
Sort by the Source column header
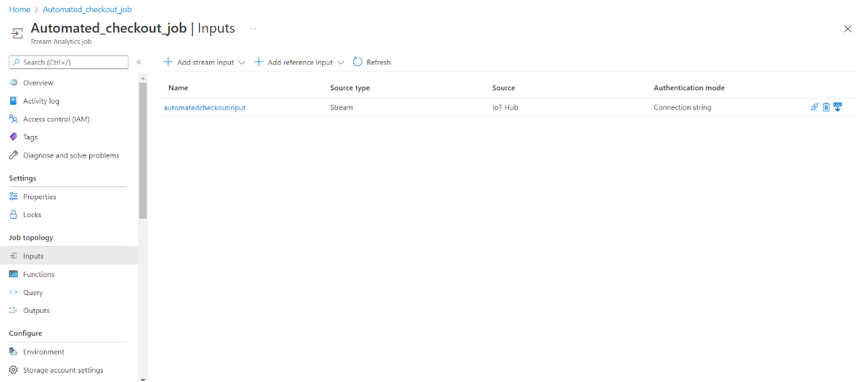[503, 88]
